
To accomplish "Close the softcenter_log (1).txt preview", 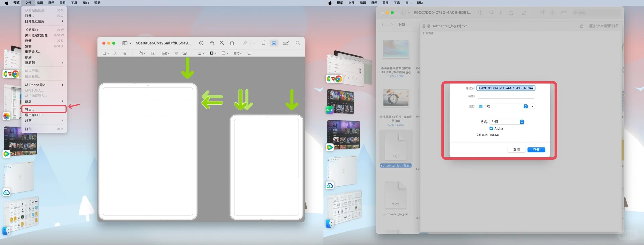I will [x=424, y=26].
